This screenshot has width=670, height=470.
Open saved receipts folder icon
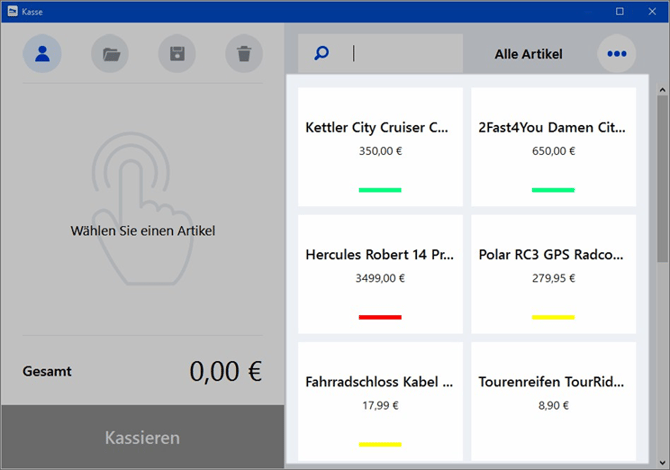pyautogui.click(x=110, y=53)
